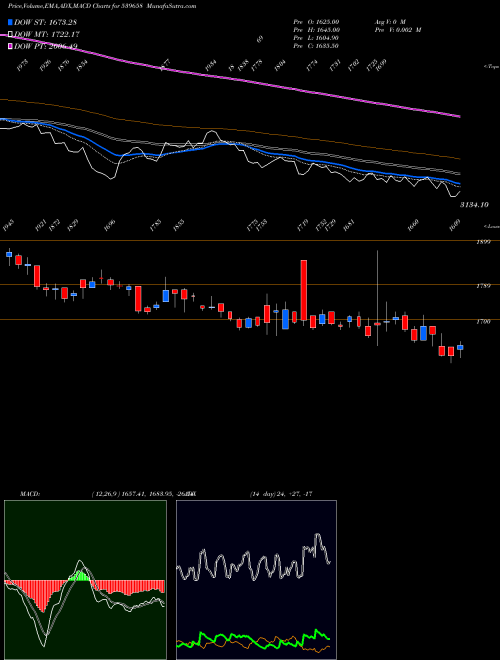
Task: Click the '1660' low label above candles
Action: (x=414, y=224)
